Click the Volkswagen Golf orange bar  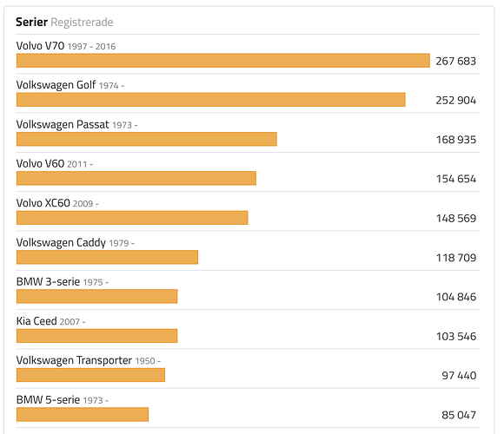[211, 100]
